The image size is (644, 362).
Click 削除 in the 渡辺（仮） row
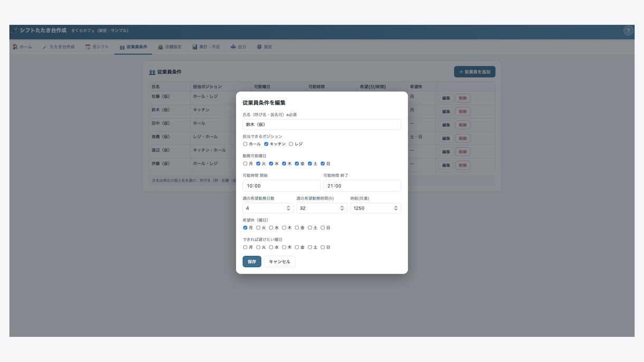(x=463, y=152)
